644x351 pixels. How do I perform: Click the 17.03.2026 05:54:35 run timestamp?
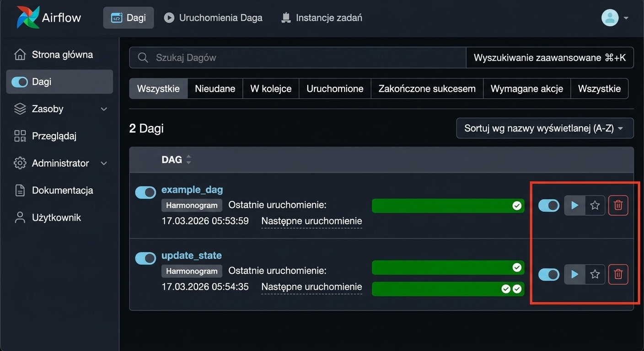pos(205,287)
